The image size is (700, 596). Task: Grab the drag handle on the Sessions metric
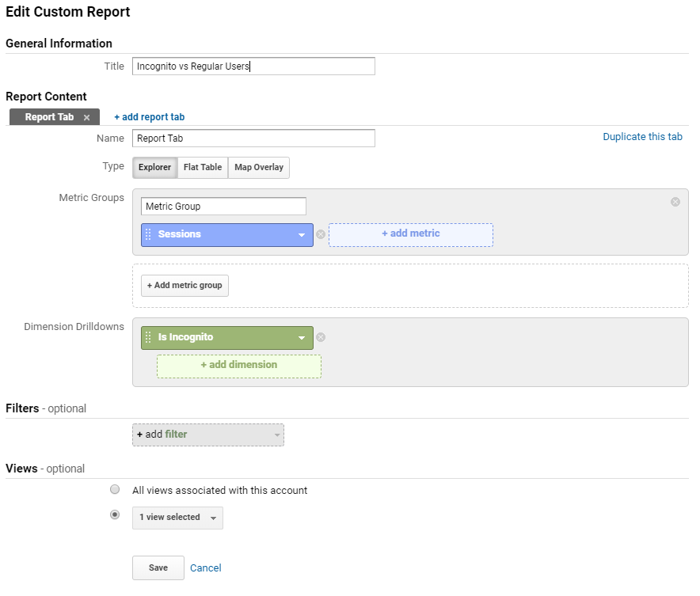(x=148, y=234)
